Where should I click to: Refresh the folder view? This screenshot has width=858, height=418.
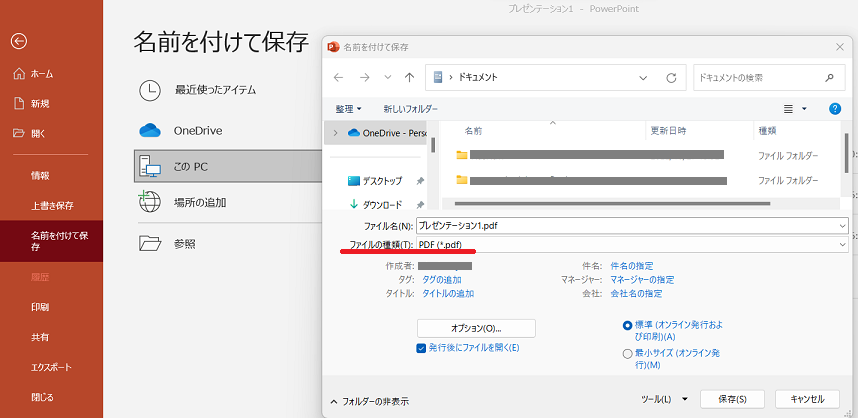(671, 78)
